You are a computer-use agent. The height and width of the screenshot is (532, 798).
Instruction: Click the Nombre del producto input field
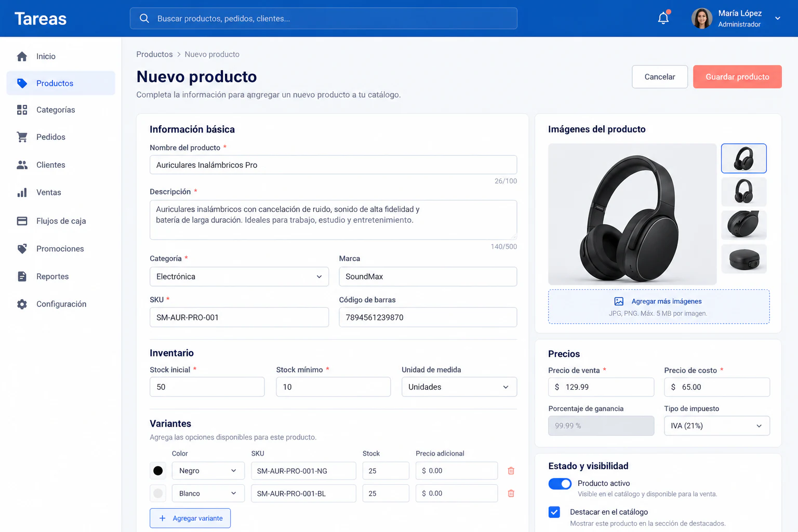333,165
